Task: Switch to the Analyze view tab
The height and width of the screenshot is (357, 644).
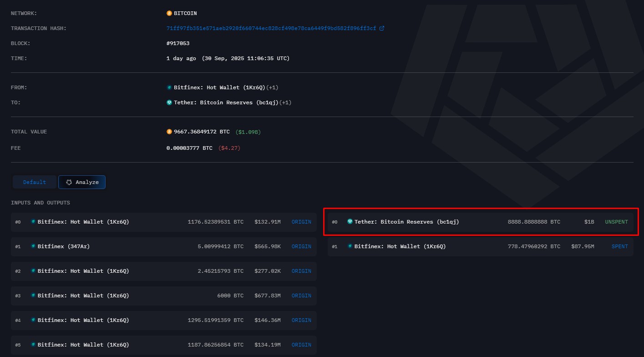Action: 82,182
